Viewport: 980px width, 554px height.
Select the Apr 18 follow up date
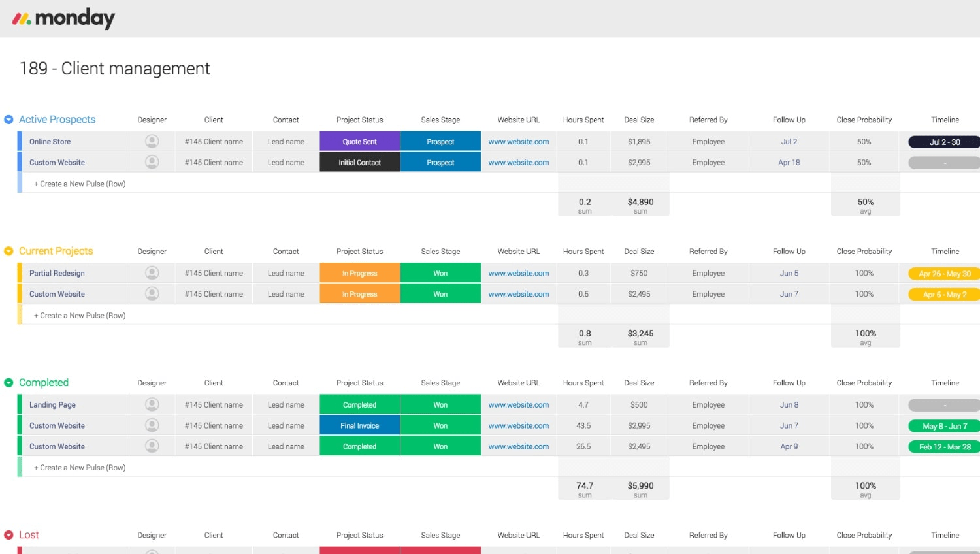(789, 162)
